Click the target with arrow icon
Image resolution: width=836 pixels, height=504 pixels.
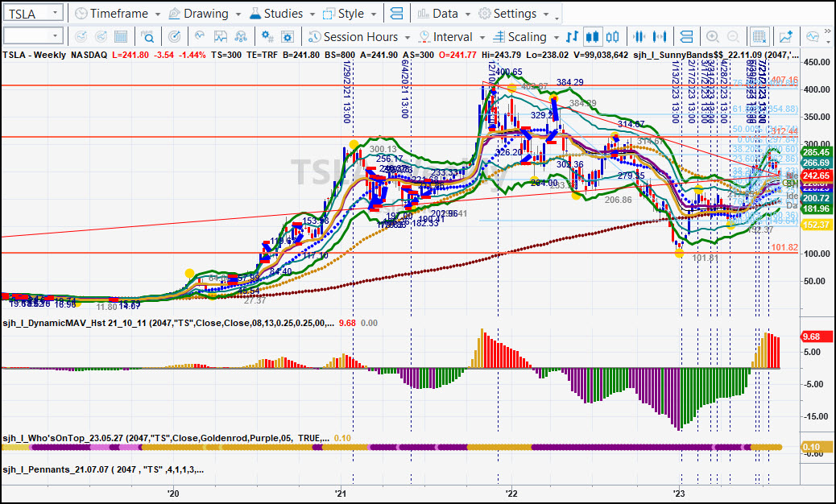[x=174, y=37]
